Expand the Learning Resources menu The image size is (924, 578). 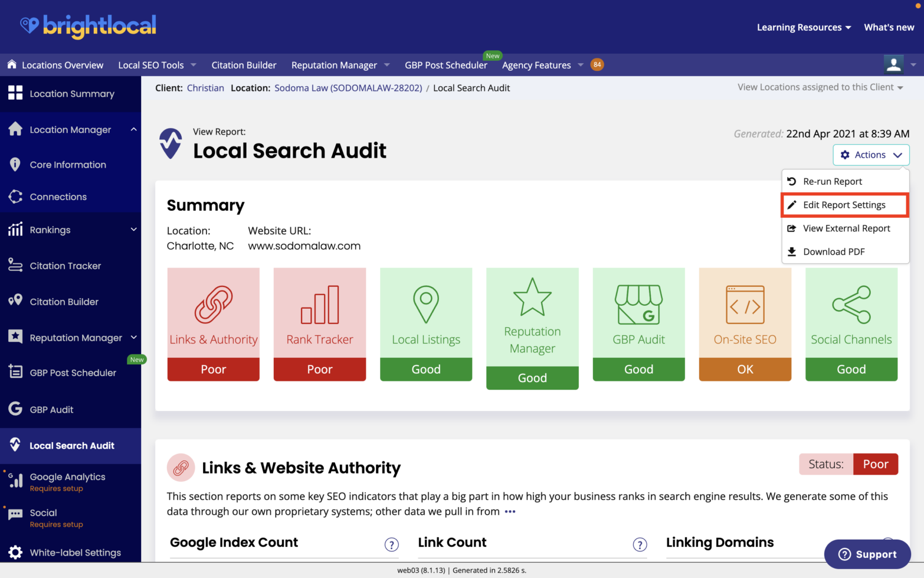click(x=804, y=27)
